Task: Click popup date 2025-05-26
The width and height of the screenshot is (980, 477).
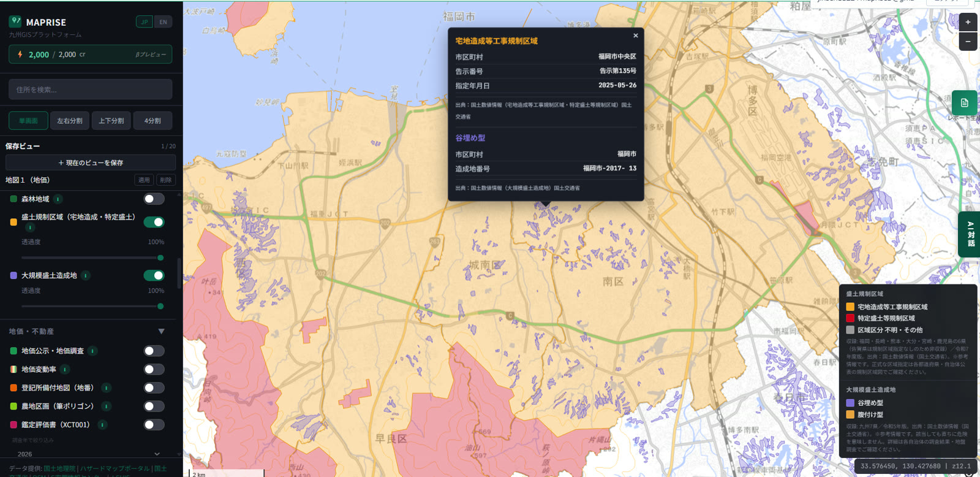Action: coord(617,85)
